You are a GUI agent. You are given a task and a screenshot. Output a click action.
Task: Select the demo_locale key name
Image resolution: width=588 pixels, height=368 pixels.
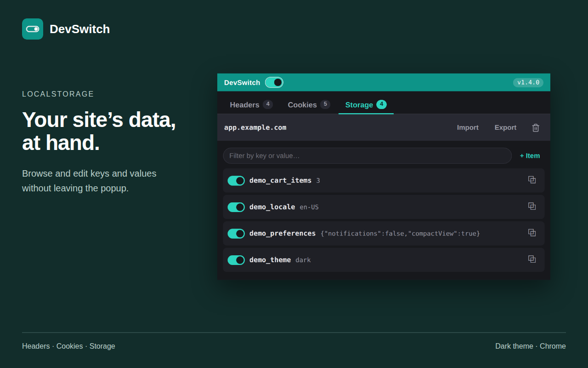272,207
